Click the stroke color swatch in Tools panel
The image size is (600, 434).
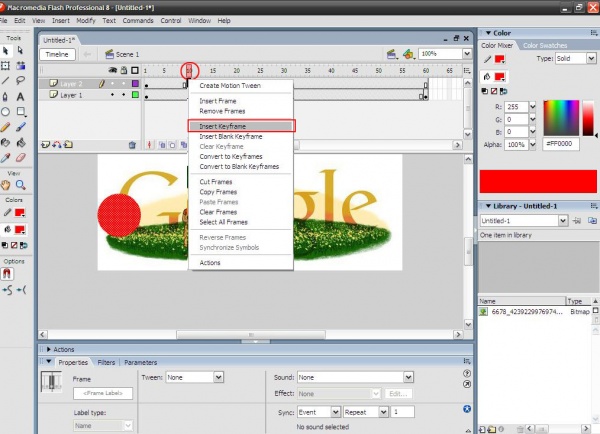click(19, 212)
